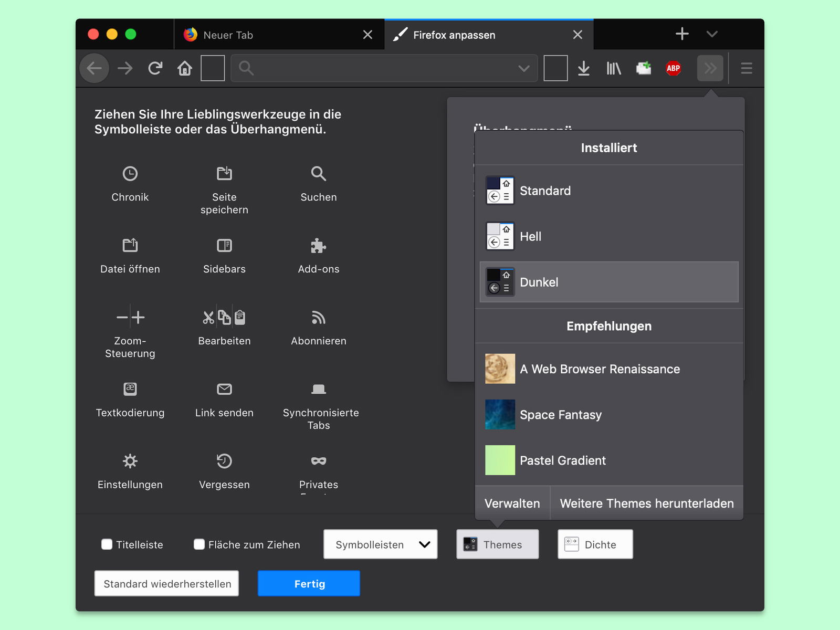
Task: Open the list all tabs chevron
Action: [712, 34]
